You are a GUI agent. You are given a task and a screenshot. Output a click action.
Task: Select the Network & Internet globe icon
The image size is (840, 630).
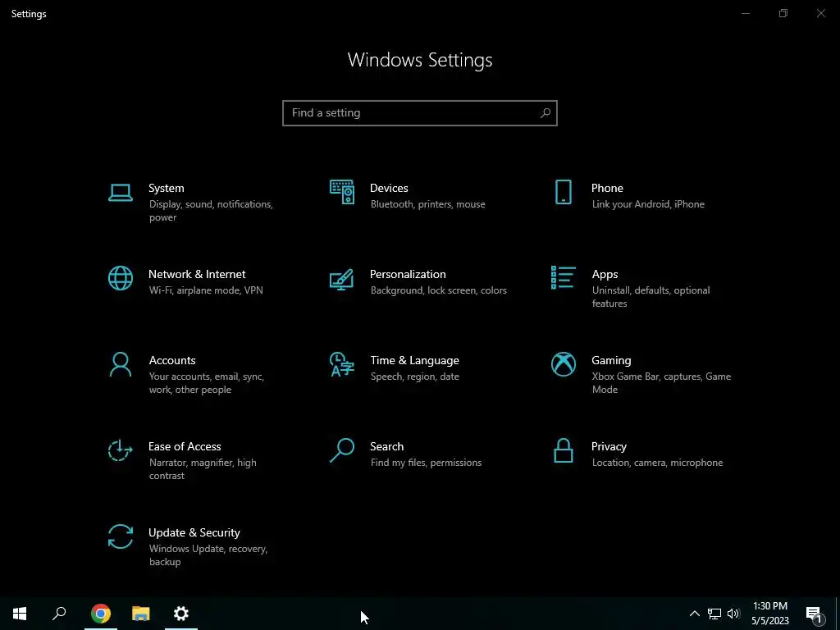(x=121, y=278)
